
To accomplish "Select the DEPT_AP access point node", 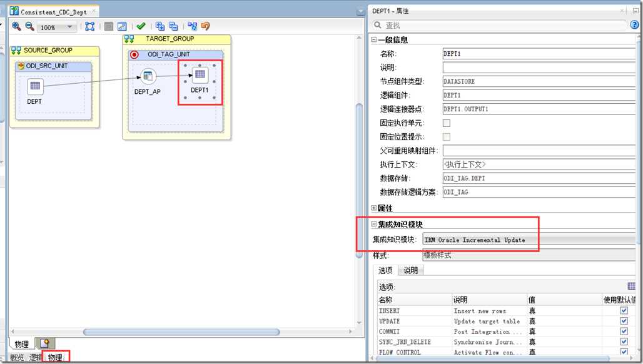I will coord(148,76).
